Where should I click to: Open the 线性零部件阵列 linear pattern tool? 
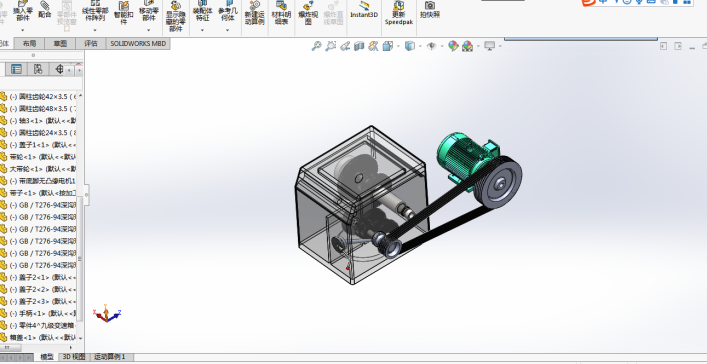pyautogui.click(x=95, y=11)
